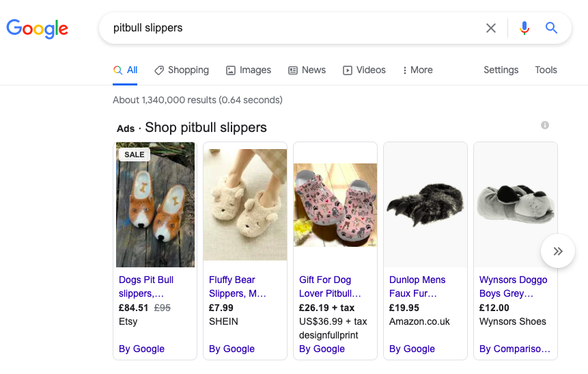This screenshot has height=374, width=588.
Task: Expand the More search options menu
Action: tap(417, 70)
